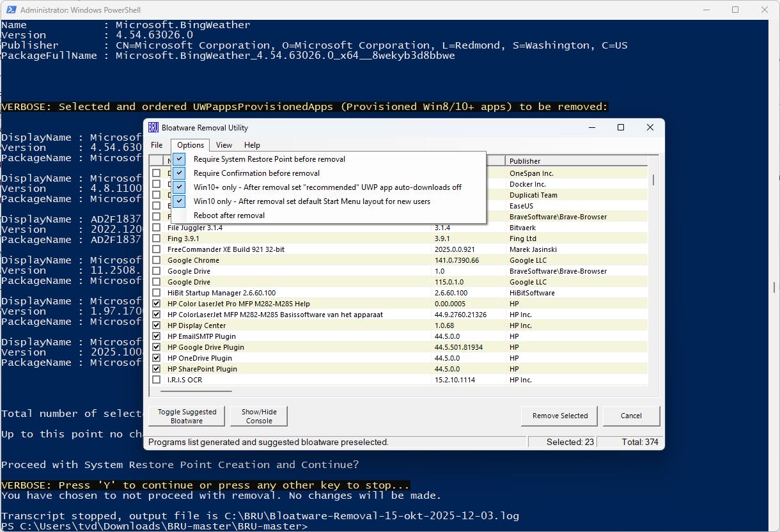Toggle Require Confirmation before removal option
The height and width of the screenshot is (532, 780).
[329, 173]
